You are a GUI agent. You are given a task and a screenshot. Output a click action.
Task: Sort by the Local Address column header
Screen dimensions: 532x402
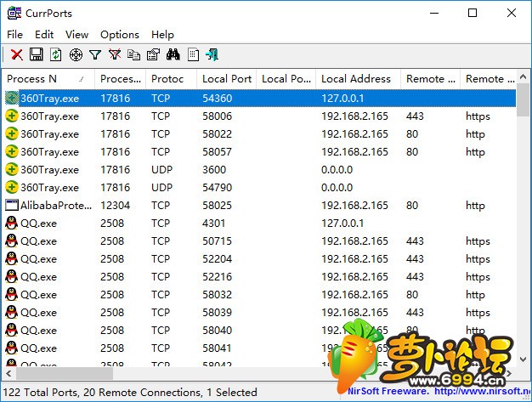[359, 79]
